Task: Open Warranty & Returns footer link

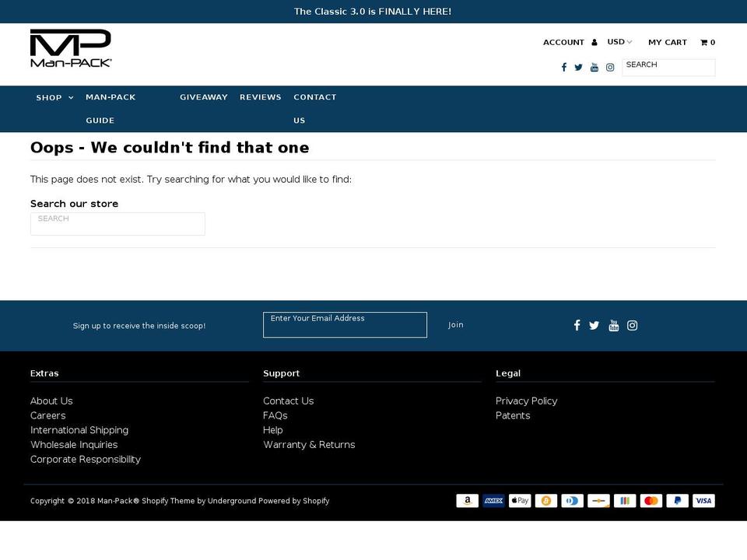Action: tap(309, 445)
